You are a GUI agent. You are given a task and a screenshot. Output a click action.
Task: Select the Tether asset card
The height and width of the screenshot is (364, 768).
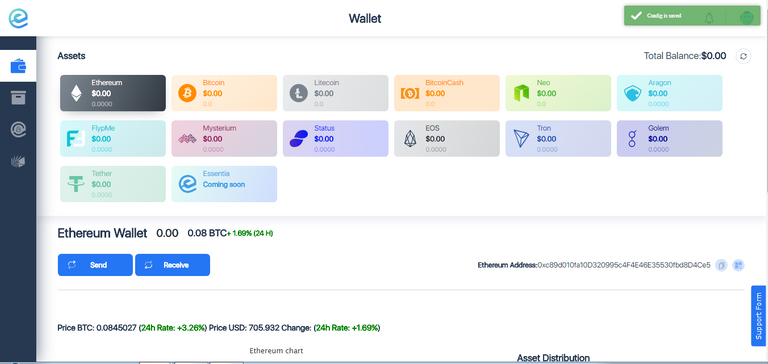click(113, 184)
